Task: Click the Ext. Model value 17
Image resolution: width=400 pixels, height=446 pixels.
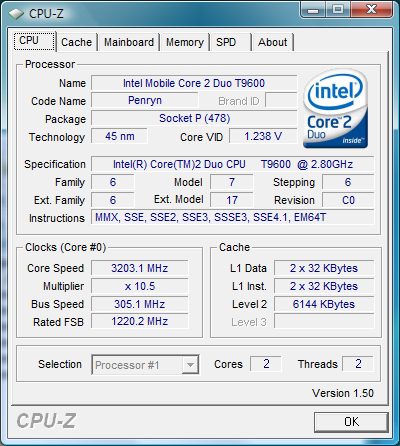Action: tap(232, 200)
